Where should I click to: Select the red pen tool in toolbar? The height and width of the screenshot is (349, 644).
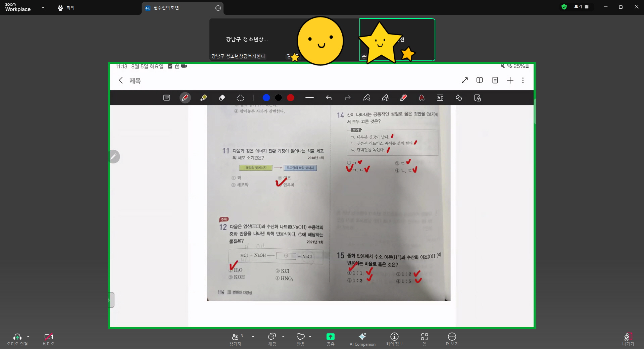pos(185,98)
